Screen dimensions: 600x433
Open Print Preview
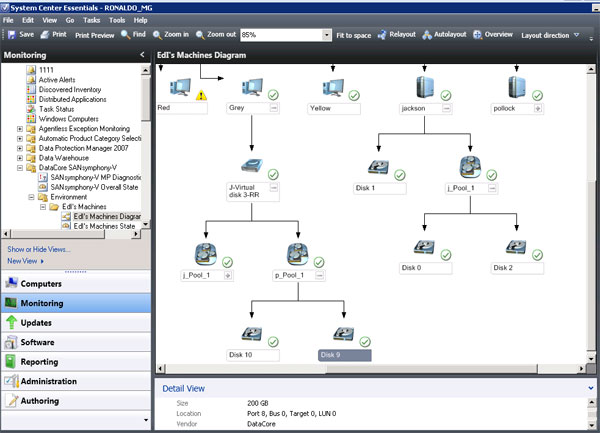click(95, 35)
